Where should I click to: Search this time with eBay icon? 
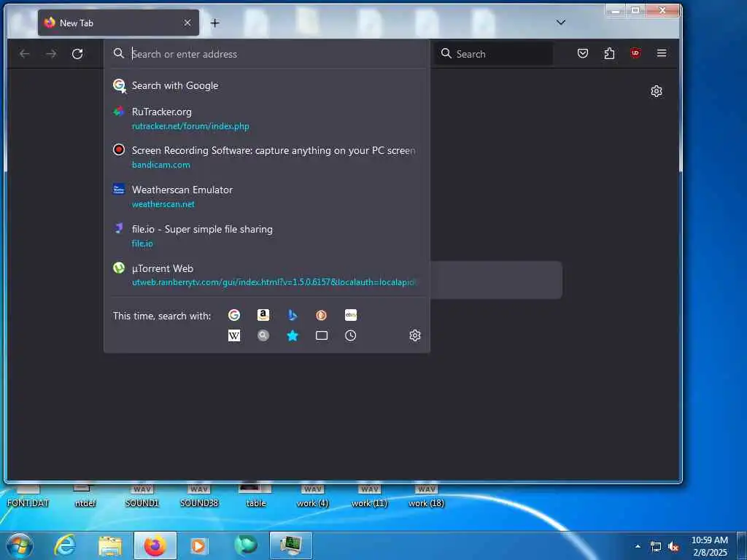coord(351,315)
